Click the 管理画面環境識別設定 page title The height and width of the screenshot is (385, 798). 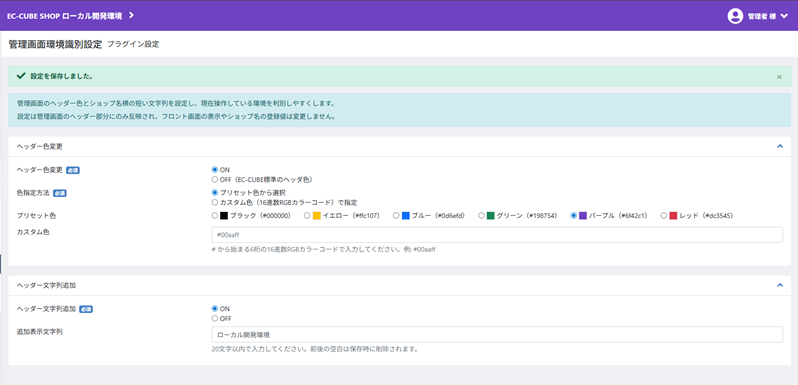(x=55, y=44)
